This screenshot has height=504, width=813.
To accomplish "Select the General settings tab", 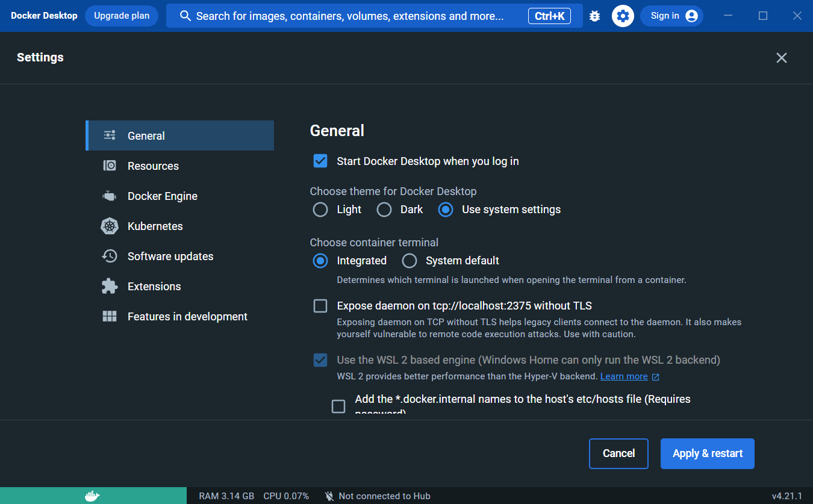I will point(146,135).
